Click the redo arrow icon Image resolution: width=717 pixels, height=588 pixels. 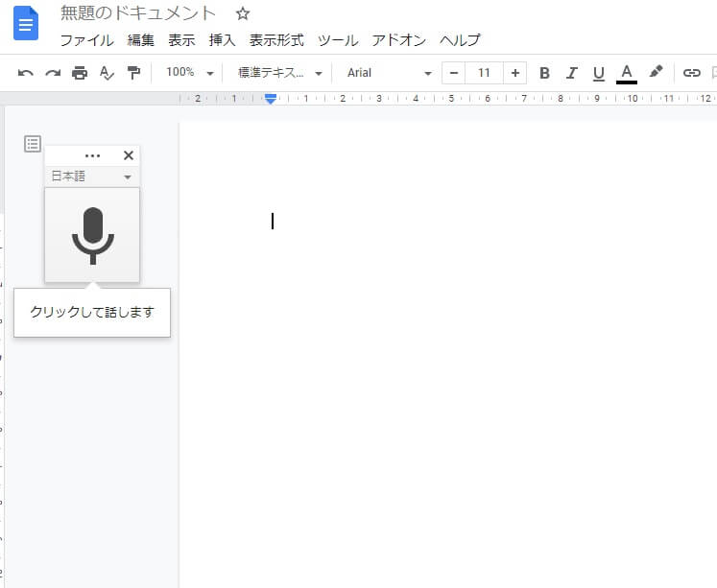tap(53, 73)
